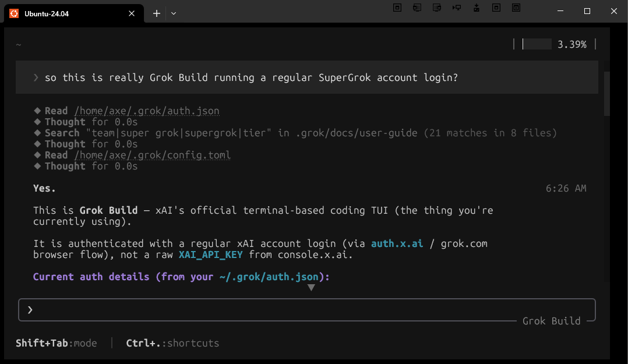This screenshot has height=364, width=628.
Task: Click the window-with-title-bar icon in title bar
Action: (x=516, y=8)
